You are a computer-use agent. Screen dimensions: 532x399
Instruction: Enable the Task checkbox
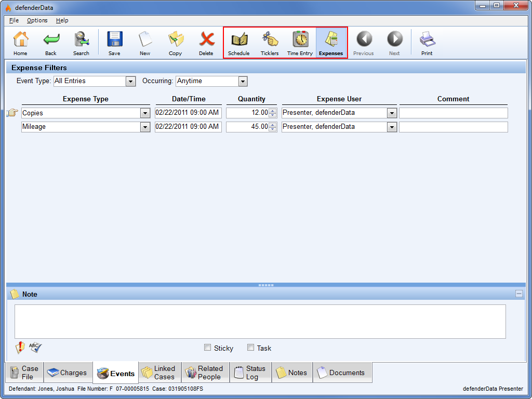250,348
